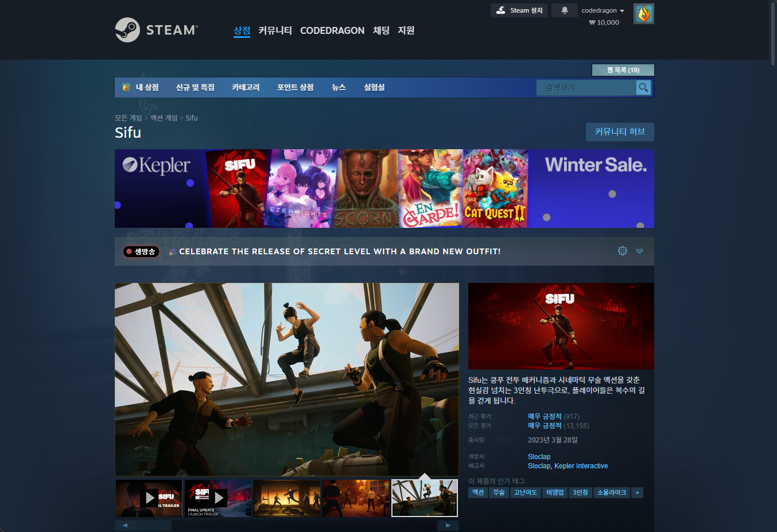Select the 비뎀업 tag

click(555, 492)
